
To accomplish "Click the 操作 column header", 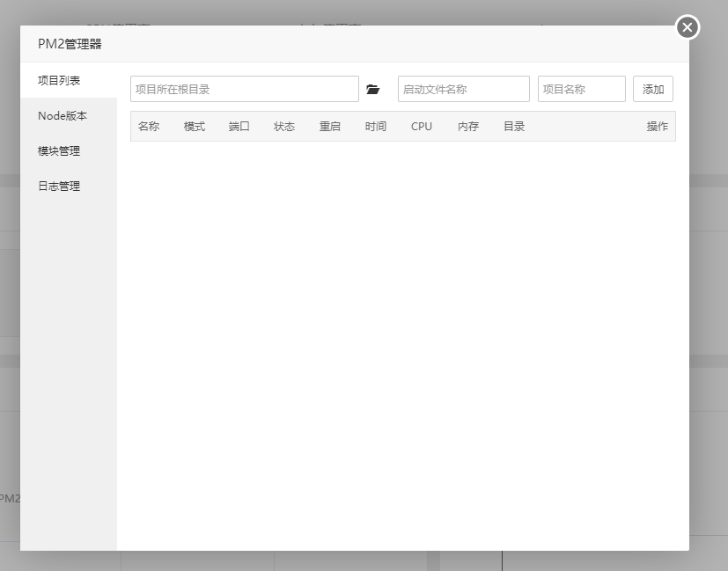I will pos(657,126).
